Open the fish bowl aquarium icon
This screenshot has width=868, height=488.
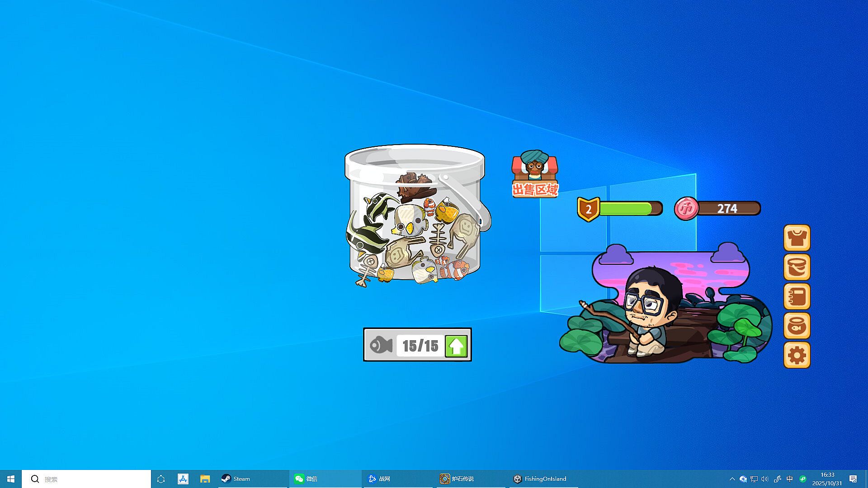pos(797,326)
